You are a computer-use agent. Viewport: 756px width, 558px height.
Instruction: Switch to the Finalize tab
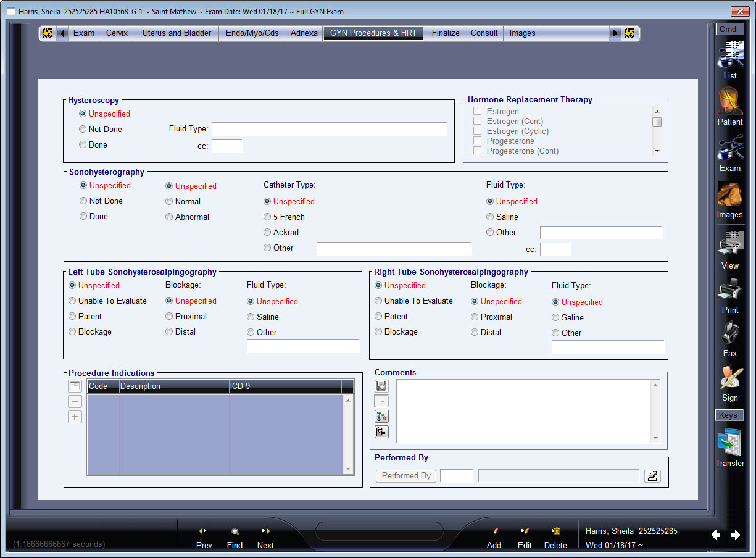pos(446,33)
